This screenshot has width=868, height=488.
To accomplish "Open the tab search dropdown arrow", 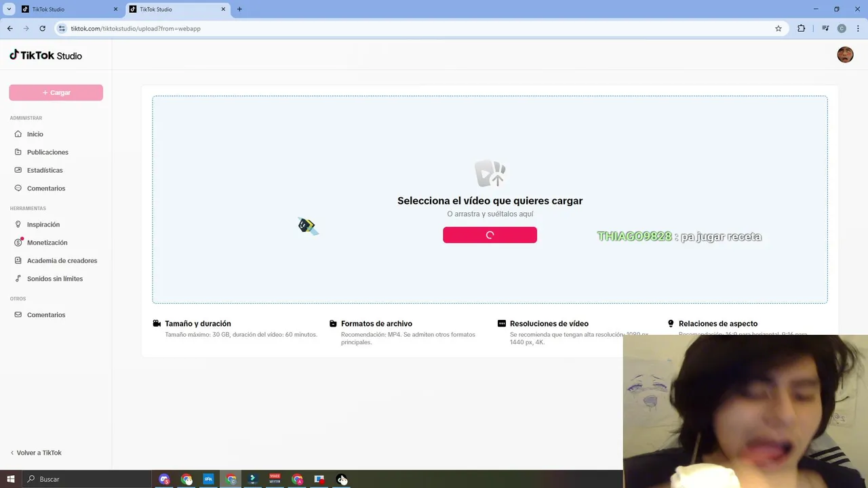I will (9, 9).
